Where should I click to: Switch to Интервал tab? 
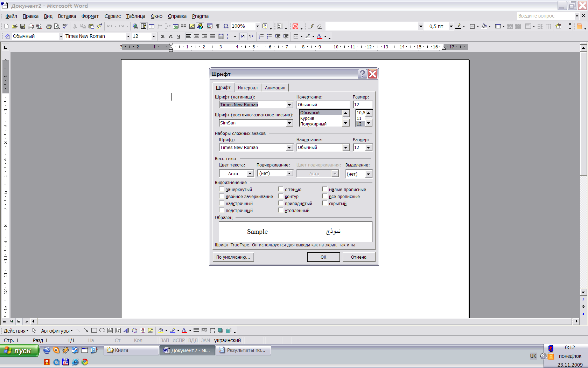tap(247, 88)
